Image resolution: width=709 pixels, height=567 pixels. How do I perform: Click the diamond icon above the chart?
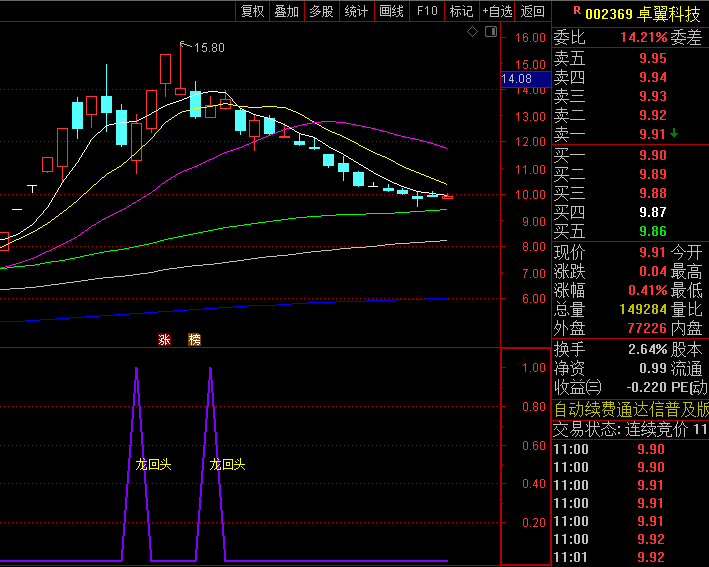click(x=473, y=32)
